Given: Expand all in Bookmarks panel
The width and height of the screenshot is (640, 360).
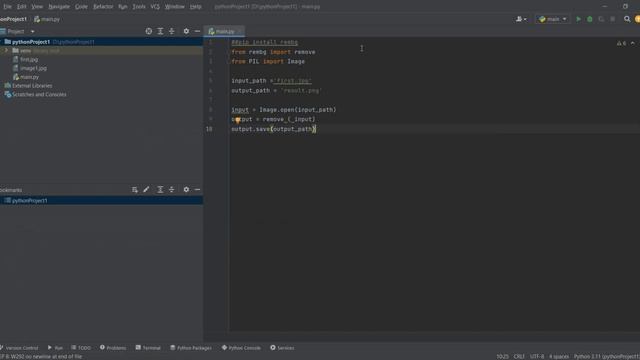Looking at the screenshot, I should click(160, 189).
